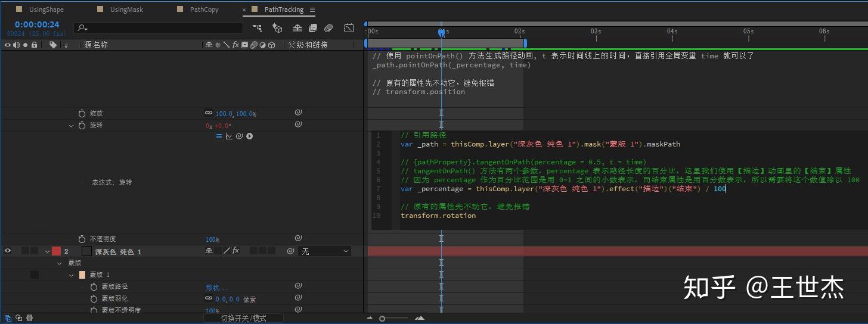Click the 形状... mask path link
The width and height of the screenshot is (868, 324).
click(x=216, y=287)
